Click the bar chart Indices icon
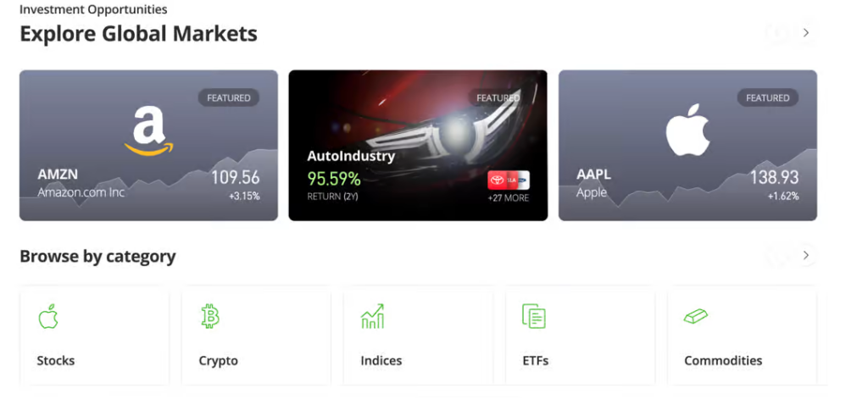Viewport: 868px width, 416px height. 372,317
